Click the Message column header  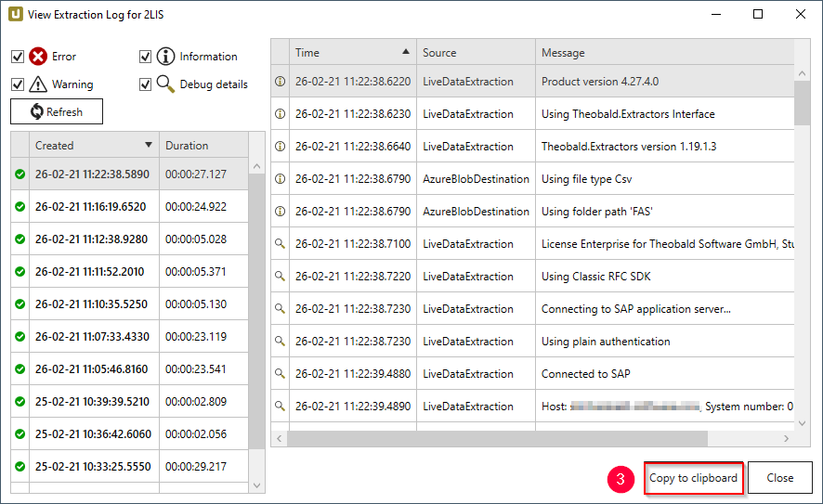[x=663, y=53]
